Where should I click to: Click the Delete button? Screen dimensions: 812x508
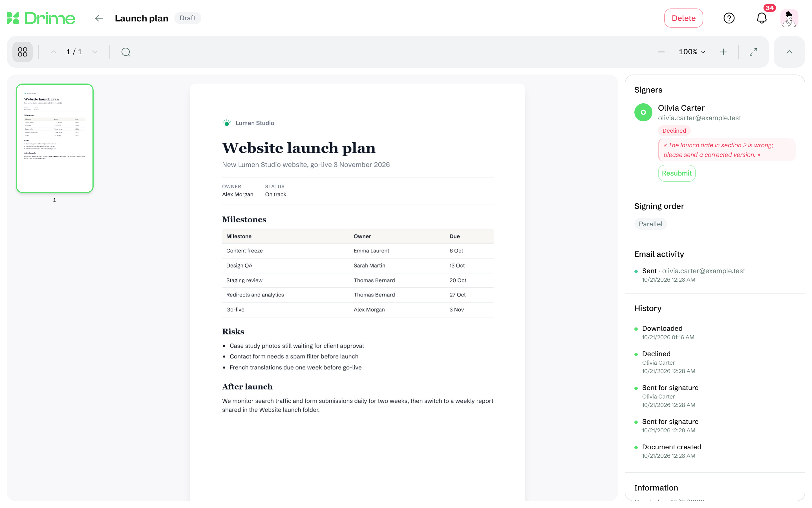pyautogui.click(x=683, y=18)
